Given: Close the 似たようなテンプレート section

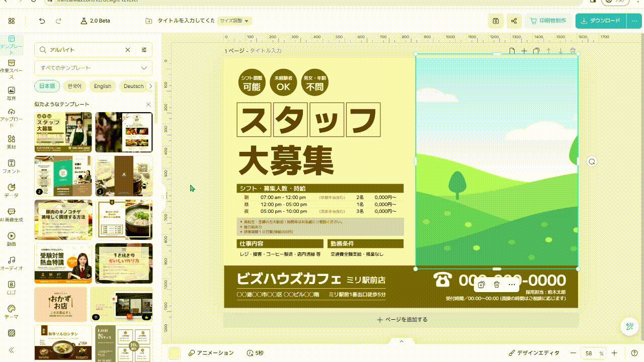Looking at the screenshot, I should [x=148, y=104].
